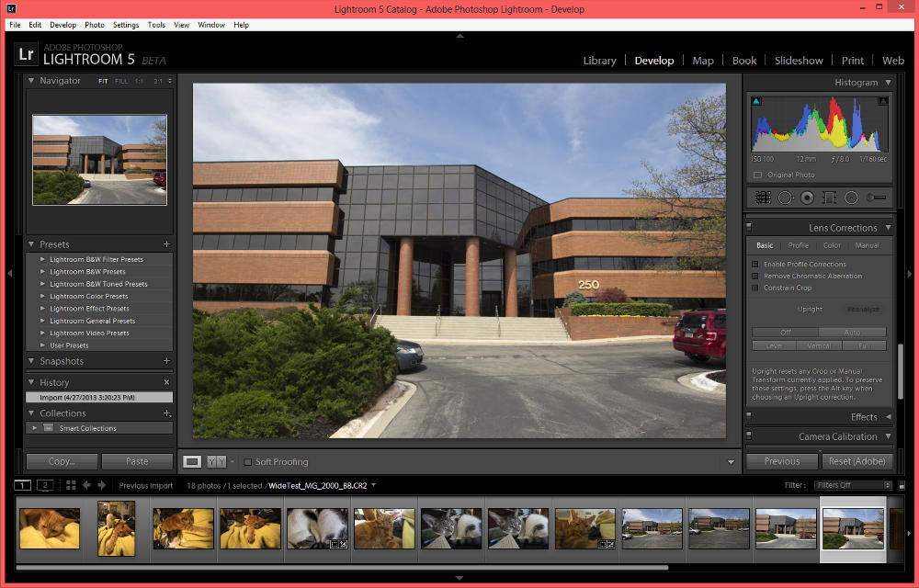This screenshot has height=588, width=919.
Task: Clear History with the X icon
Action: pos(166,382)
